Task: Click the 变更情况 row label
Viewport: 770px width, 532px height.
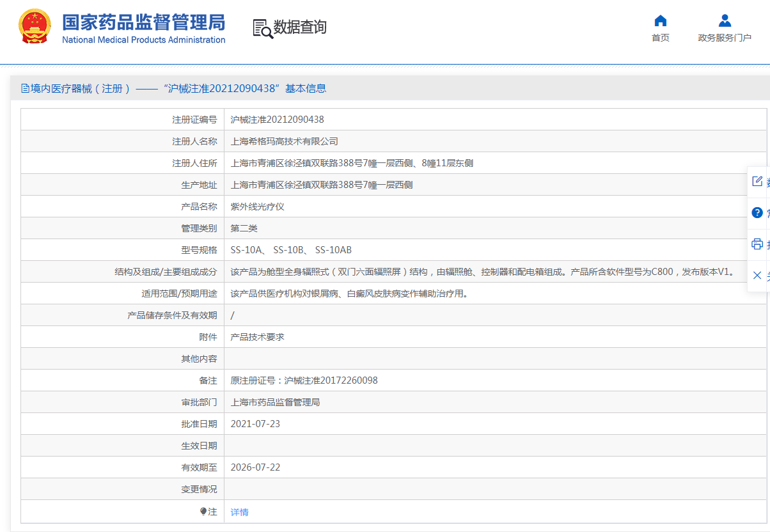Action: [x=199, y=489]
